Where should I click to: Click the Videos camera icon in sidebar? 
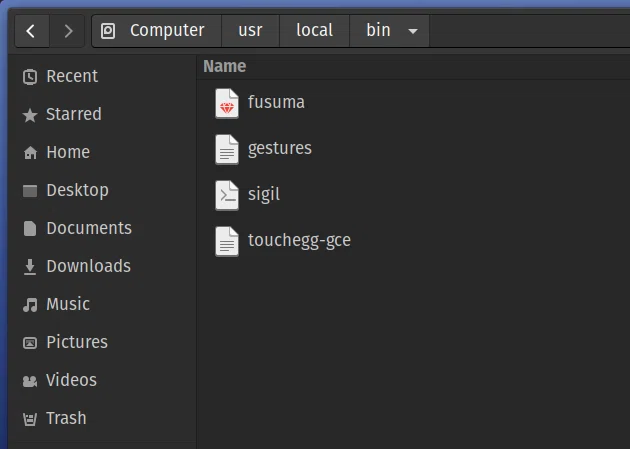(x=30, y=381)
